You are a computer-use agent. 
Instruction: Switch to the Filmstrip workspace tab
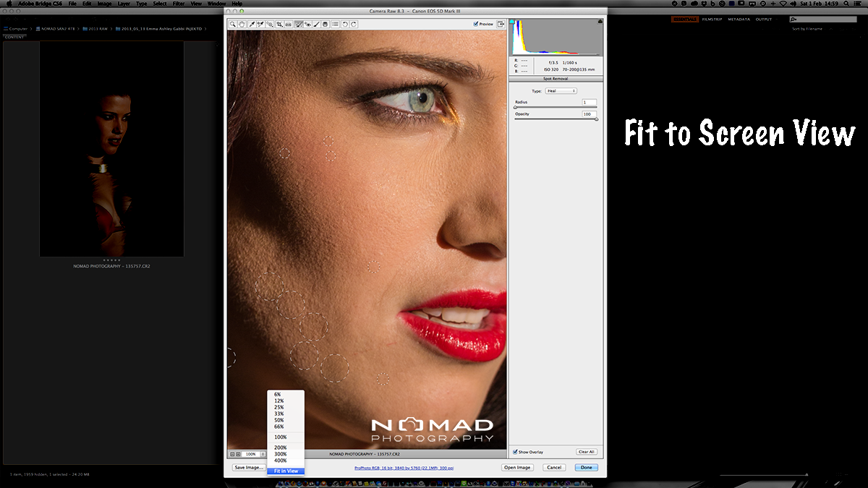click(x=712, y=20)
